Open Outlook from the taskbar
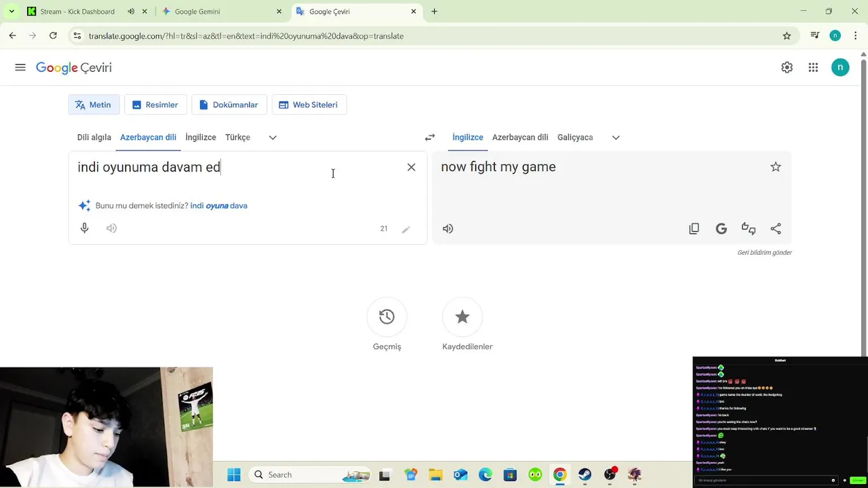The width and height of the screenshot is (868, 488). click(x=460, y=475)
